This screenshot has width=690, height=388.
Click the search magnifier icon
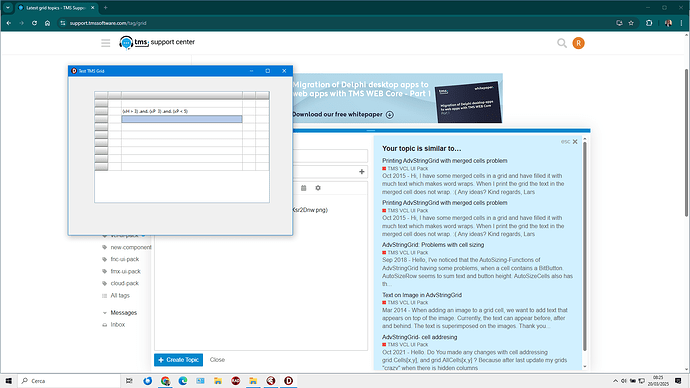[x=562, y=43]
